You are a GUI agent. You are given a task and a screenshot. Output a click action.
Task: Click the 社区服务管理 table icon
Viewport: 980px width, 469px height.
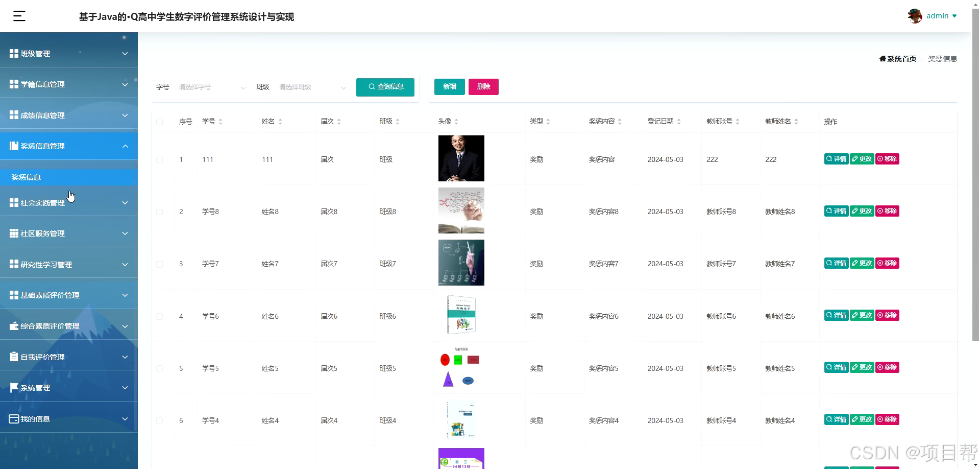point(14,233)
